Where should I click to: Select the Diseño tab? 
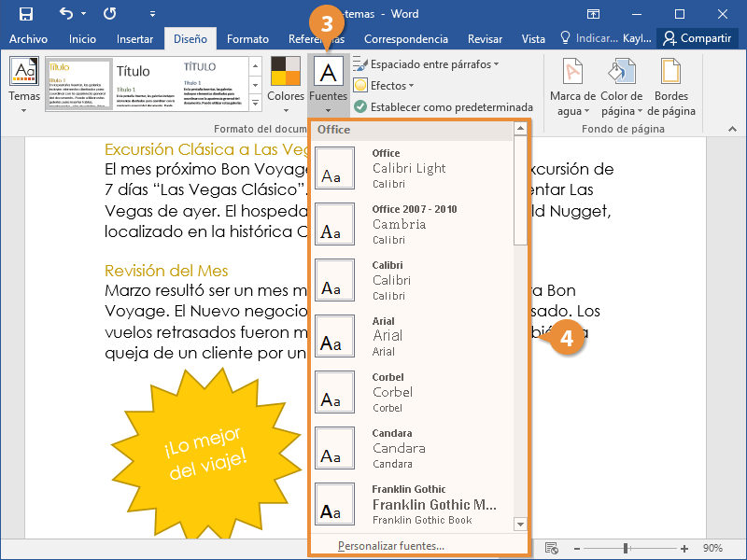tap(190, 39)
